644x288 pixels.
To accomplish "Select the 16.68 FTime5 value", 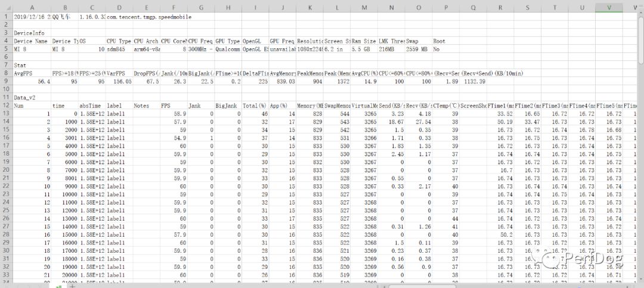I will (609, 129).
